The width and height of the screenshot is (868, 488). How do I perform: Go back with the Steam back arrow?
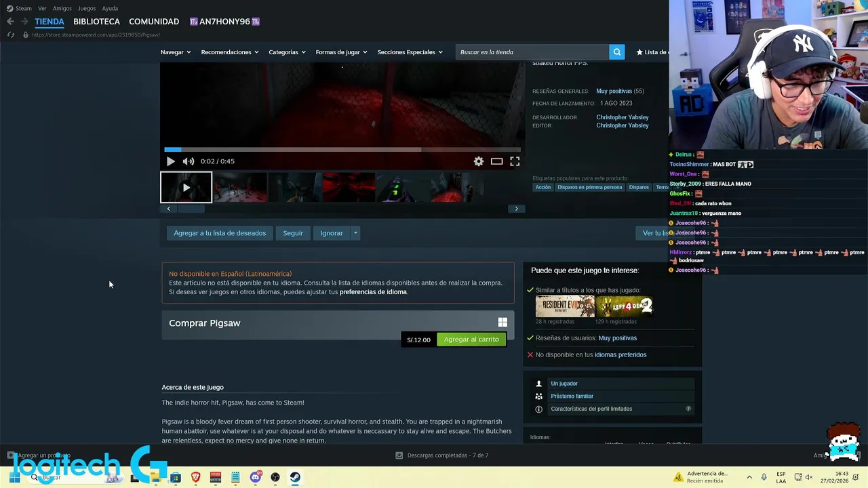pos(10,22)
